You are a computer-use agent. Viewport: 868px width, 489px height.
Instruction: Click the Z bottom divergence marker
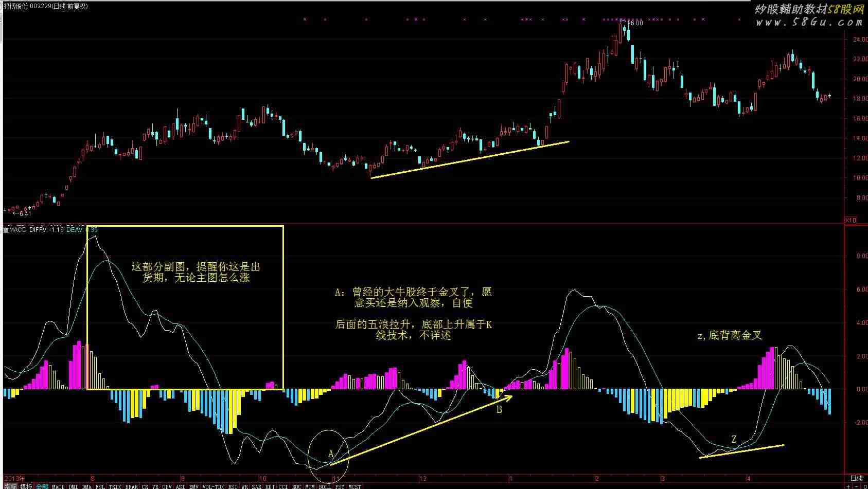pos(734,440)
